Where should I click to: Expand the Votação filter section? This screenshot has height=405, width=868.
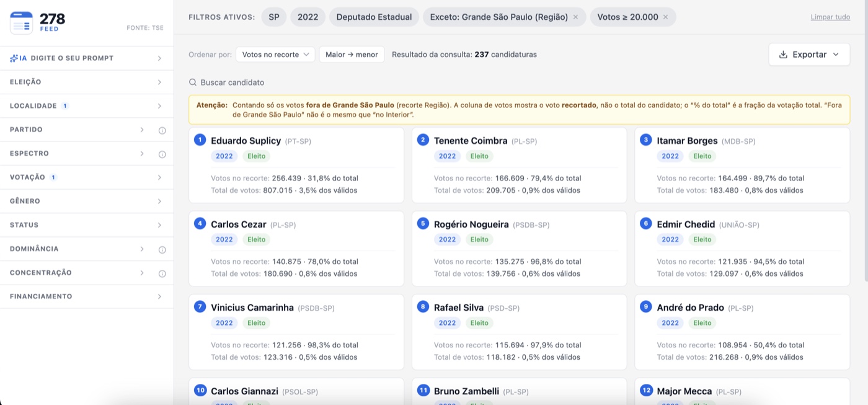(87, 177)
